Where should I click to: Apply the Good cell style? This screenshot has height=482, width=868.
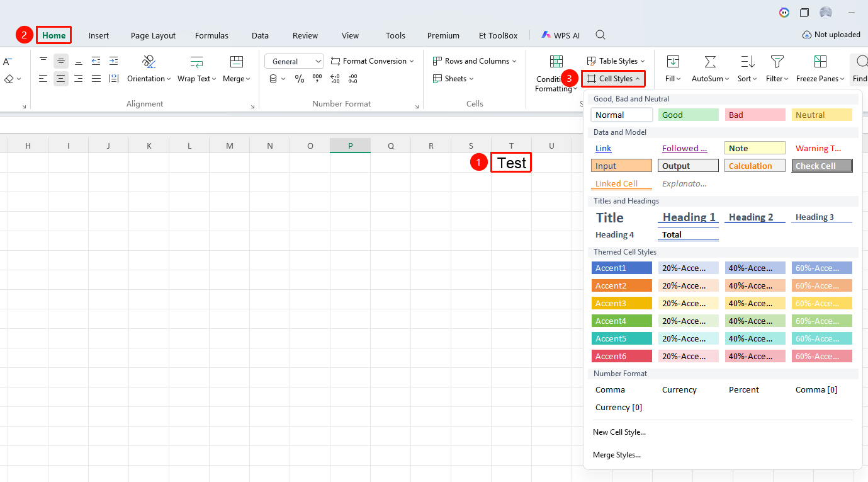click(689, 115)
